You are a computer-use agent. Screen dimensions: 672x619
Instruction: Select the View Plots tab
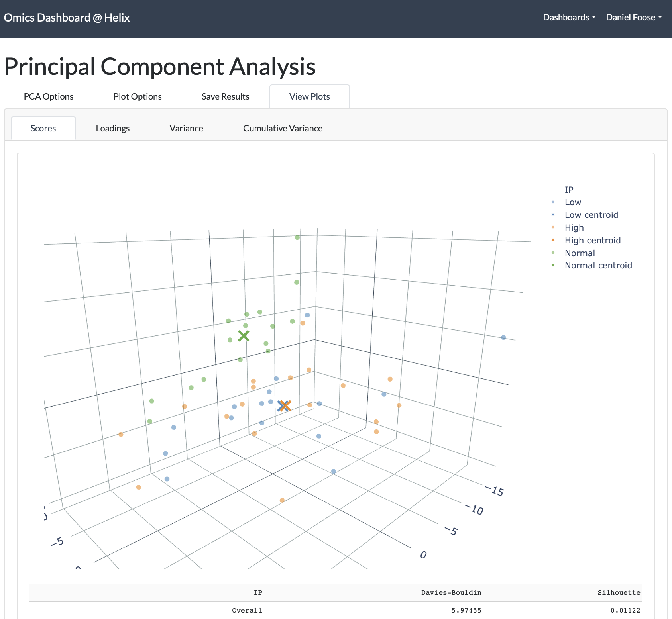tap(310, 96)
